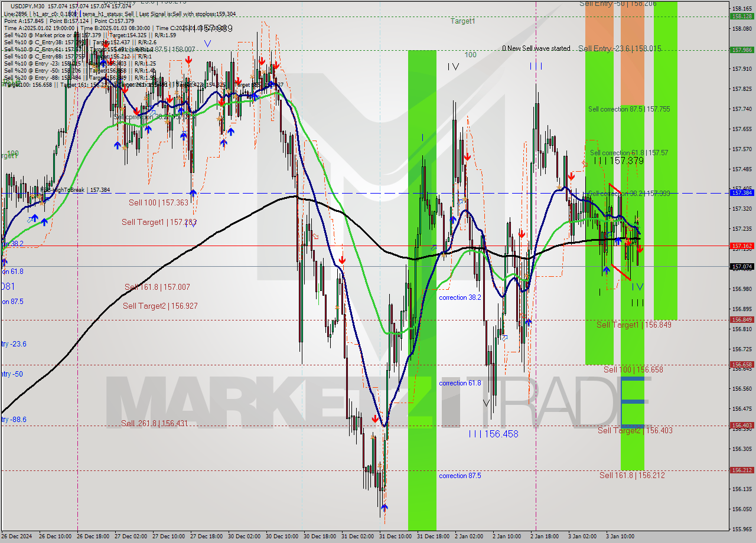
Task: Click red 157.162 price tag on axis
Action: 741,246
